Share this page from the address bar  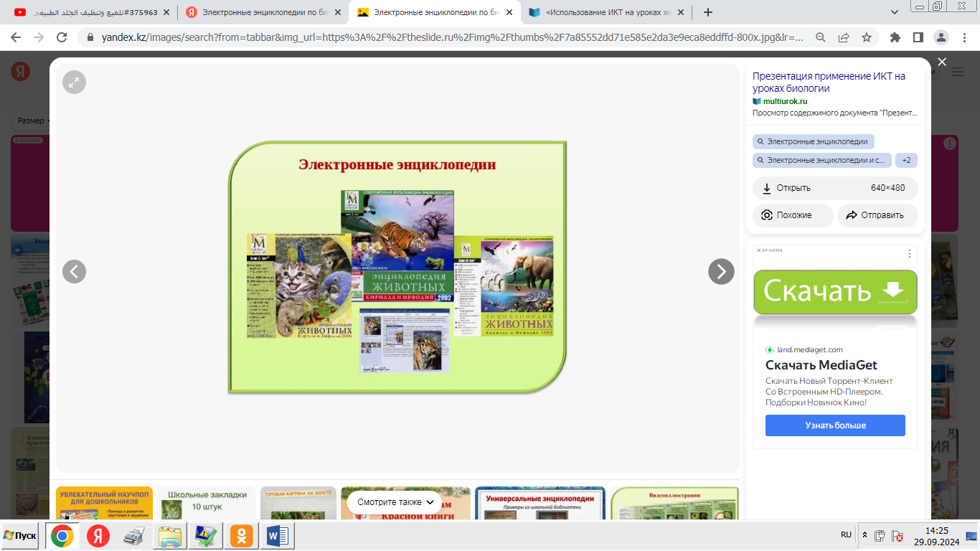click(844, 37)
